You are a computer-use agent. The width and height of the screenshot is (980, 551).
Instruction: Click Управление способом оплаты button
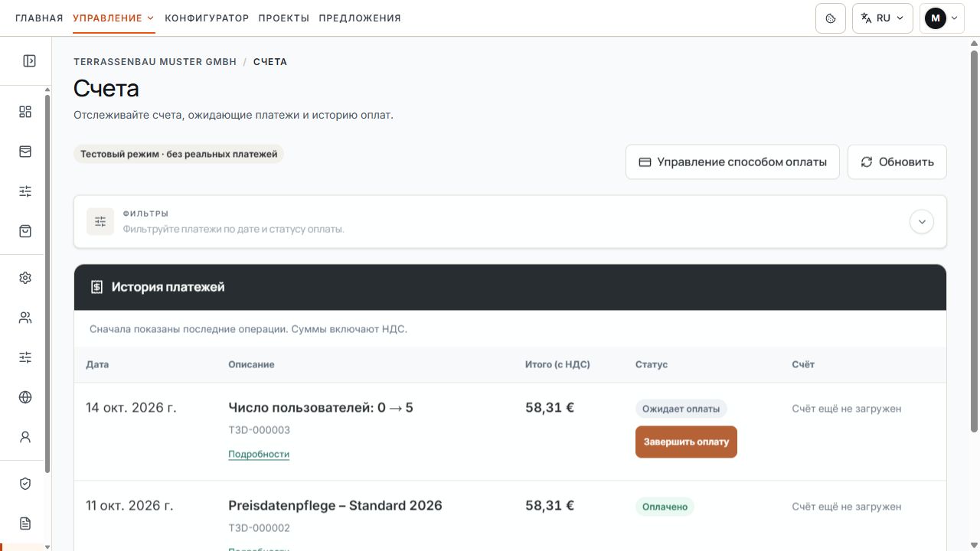point(733,162)
